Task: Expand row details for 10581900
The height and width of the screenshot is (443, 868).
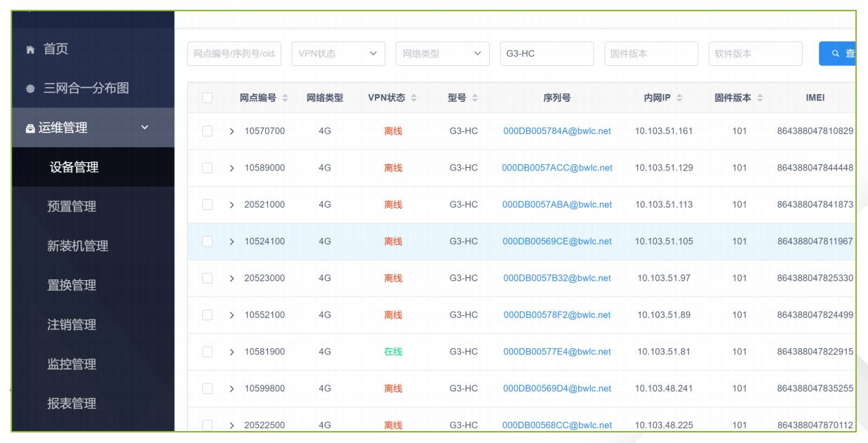Action: pos(232,352)
